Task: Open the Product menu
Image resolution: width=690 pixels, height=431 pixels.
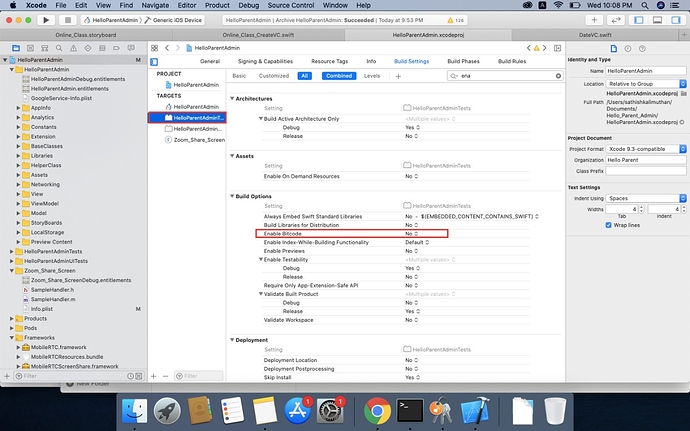Action: tap(217, 5)
